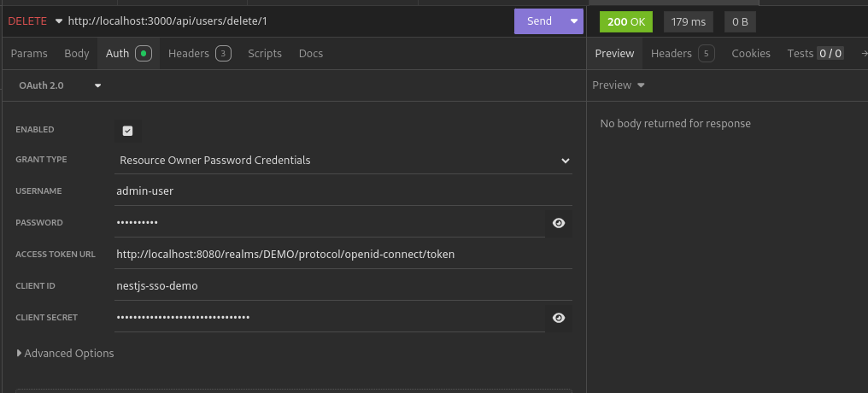The image size is (868, 393).
Task: Click the Username field admin-user
Action: tap(343, 191)
